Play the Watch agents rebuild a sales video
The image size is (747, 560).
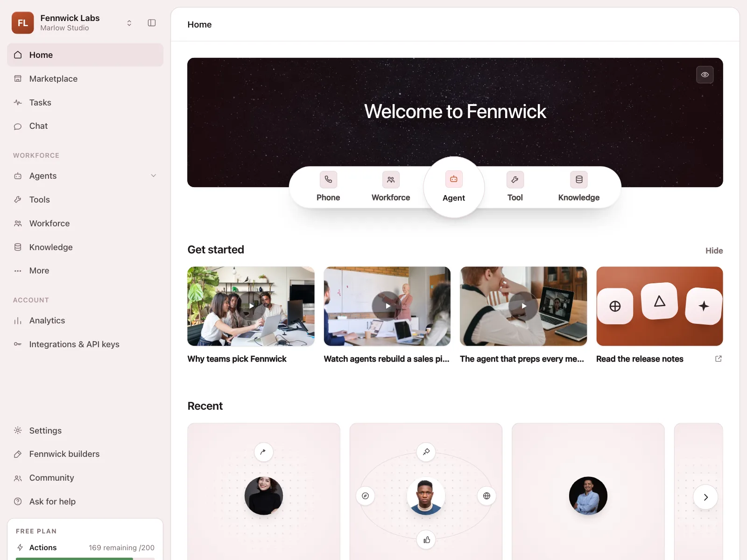(x=388, y=306)
